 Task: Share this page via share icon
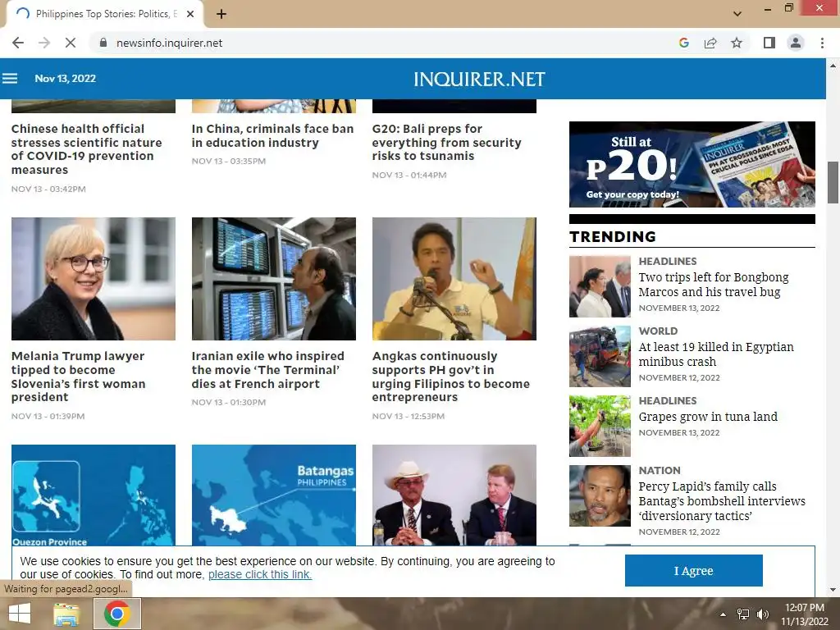(710, 43)
